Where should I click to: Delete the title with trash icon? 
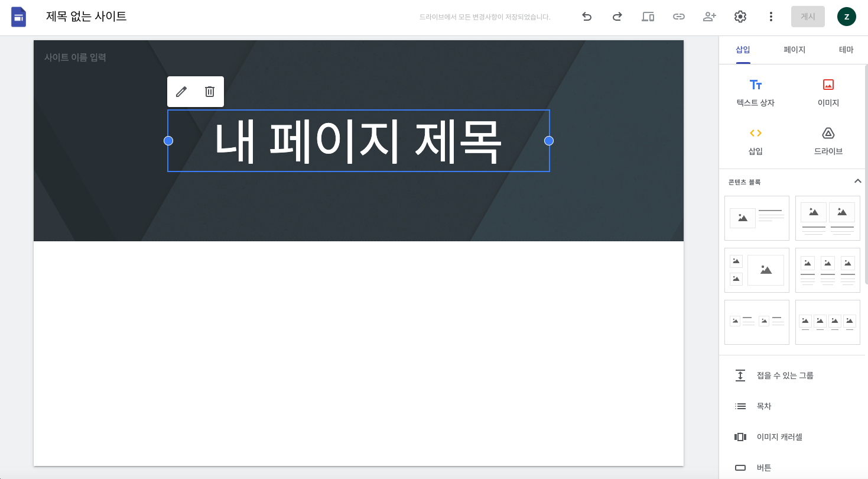click(210, 92)
